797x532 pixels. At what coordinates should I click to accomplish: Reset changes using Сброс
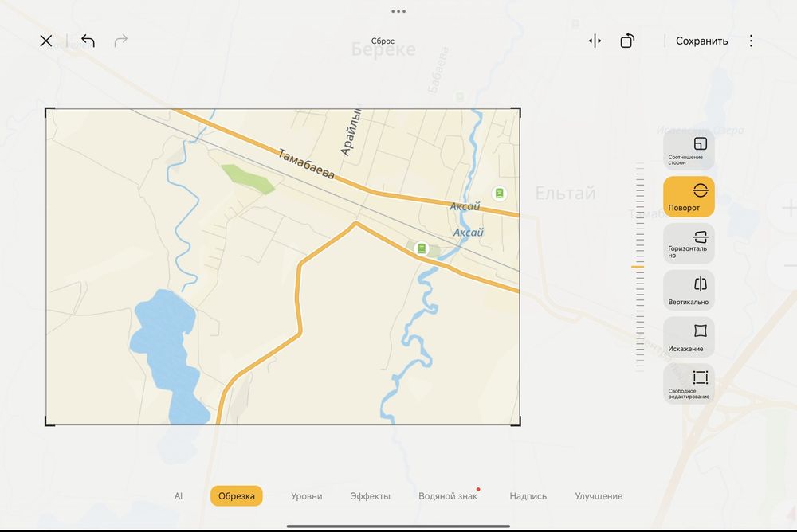(x=383, y=41)
